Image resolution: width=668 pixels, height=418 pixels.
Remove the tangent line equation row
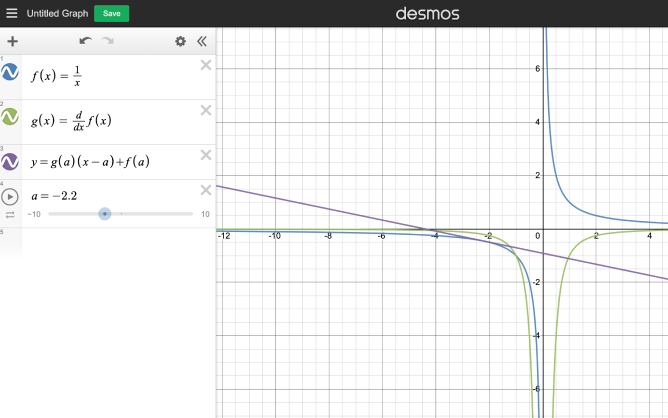click(x=206, y=155)
